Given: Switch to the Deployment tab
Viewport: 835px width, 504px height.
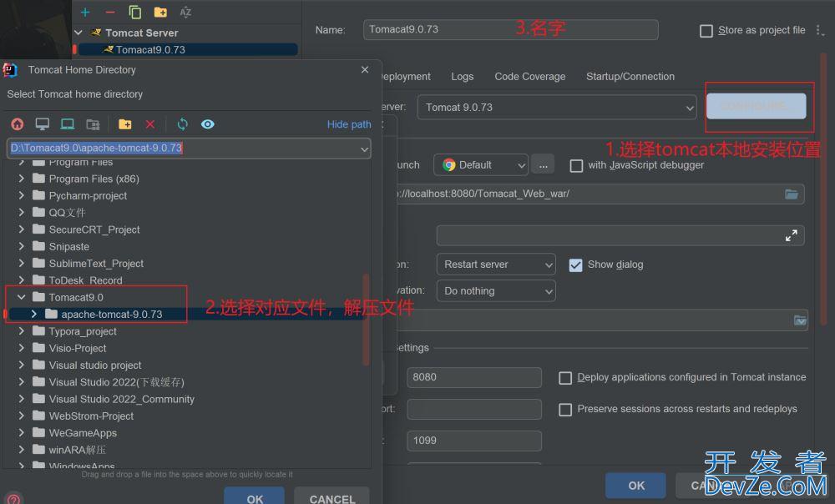Looking at the screenshot, I should tap(406, 77).
